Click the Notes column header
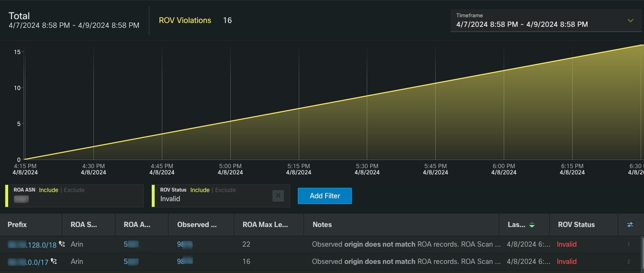This screenshot has width=644, height=273. click(322, 225)
